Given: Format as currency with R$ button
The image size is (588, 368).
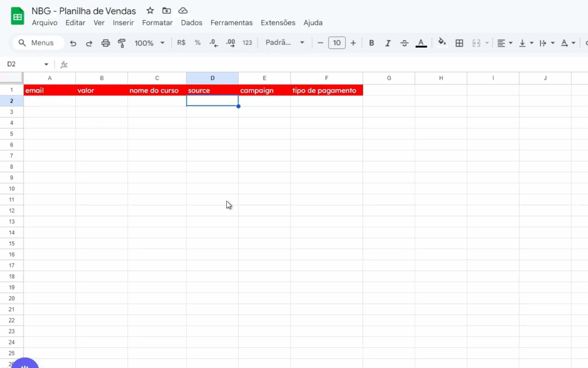Looking at the screenshot, I should (x=181, y=43).
